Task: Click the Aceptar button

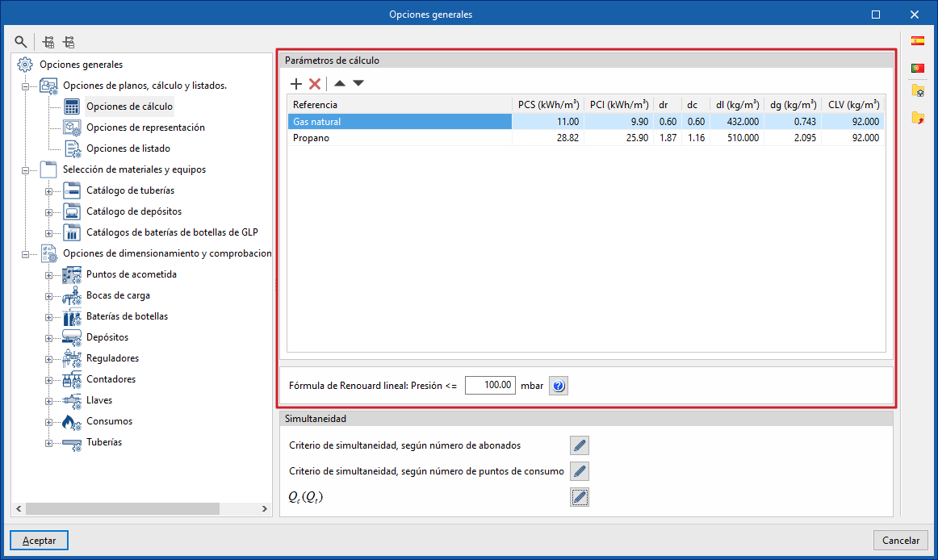Action: click(x=39, y=541)
